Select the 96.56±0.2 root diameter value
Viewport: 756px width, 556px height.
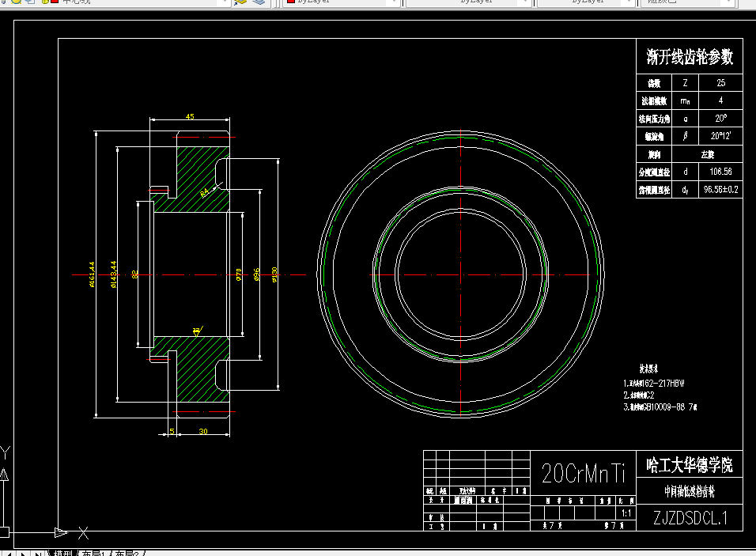(720, 190)
